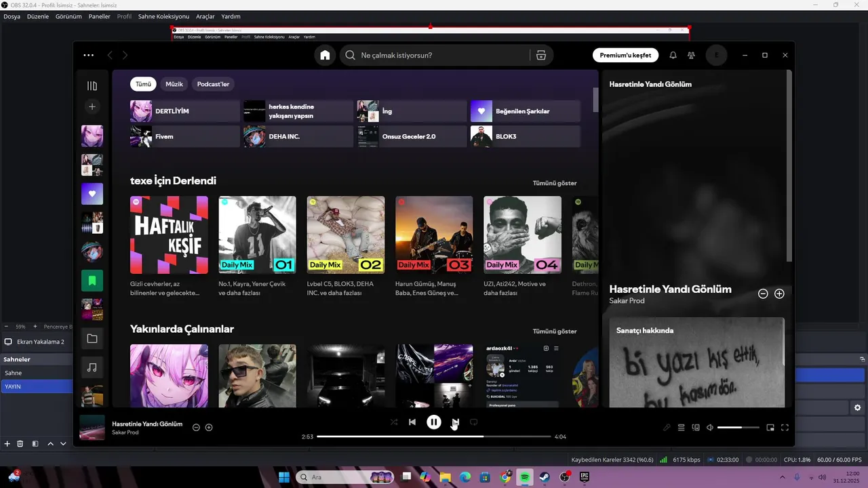
Task: Open Steam from the taskbar
Action: click(545, 477)
